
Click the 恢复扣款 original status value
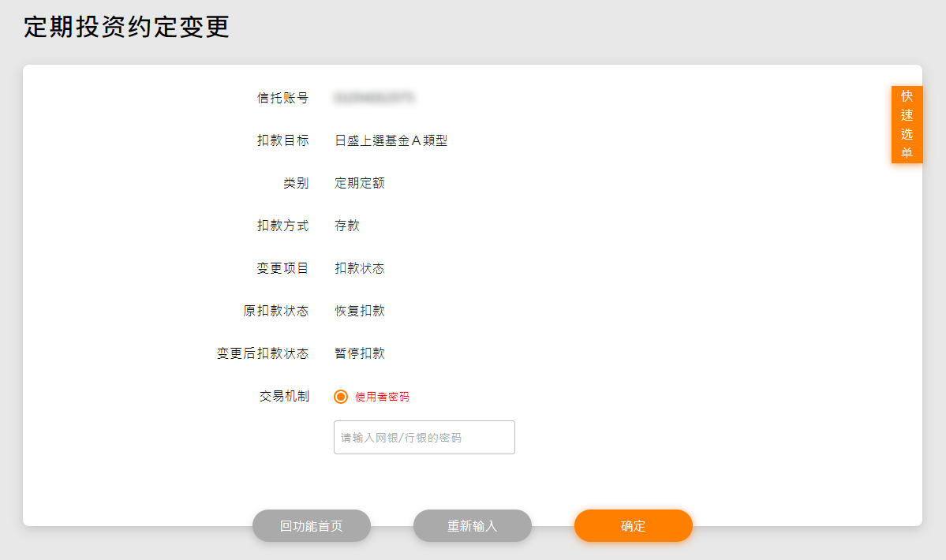click(360, 311)
